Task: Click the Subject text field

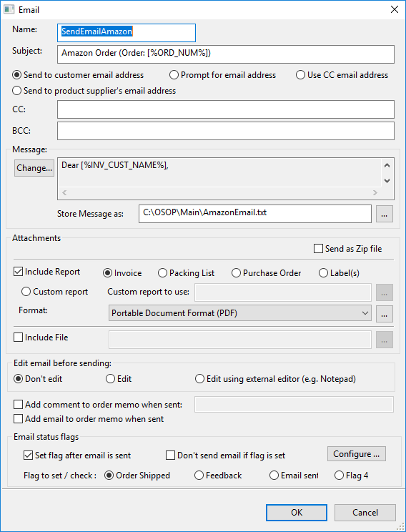Action: point(226,54)
